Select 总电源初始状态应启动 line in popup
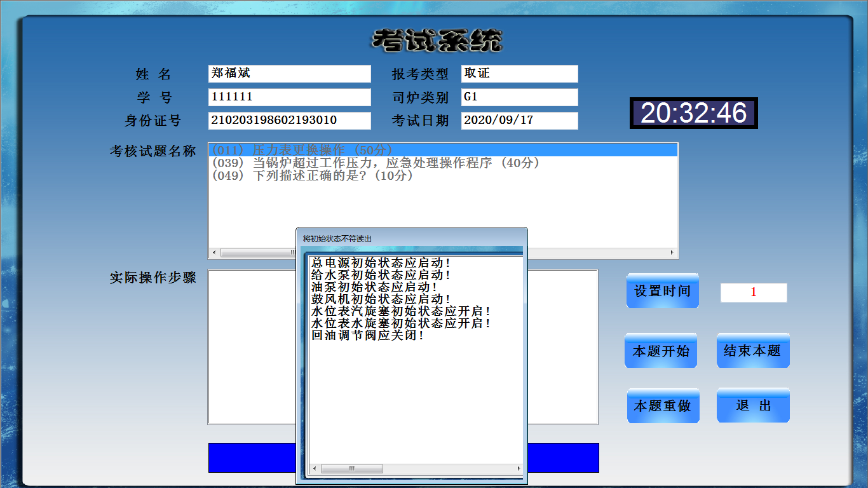868x488 pixels. click(x=381, y=263)
